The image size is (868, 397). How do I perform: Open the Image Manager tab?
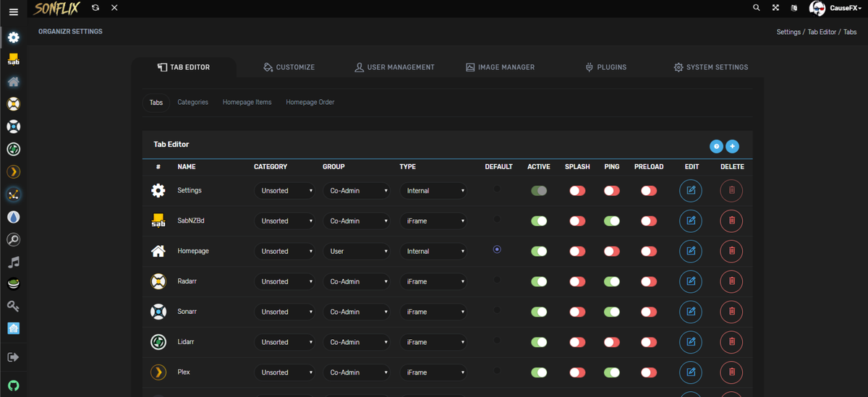click(x=501, y=67)
